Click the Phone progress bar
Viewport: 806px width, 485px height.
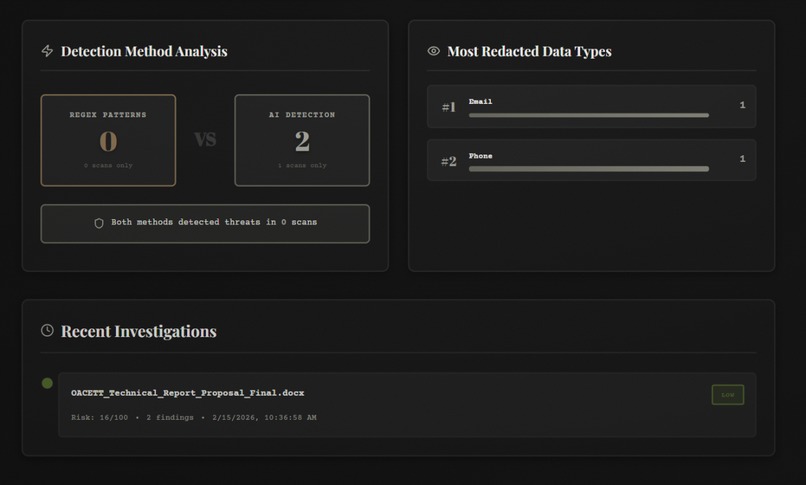tap(589, 169)
